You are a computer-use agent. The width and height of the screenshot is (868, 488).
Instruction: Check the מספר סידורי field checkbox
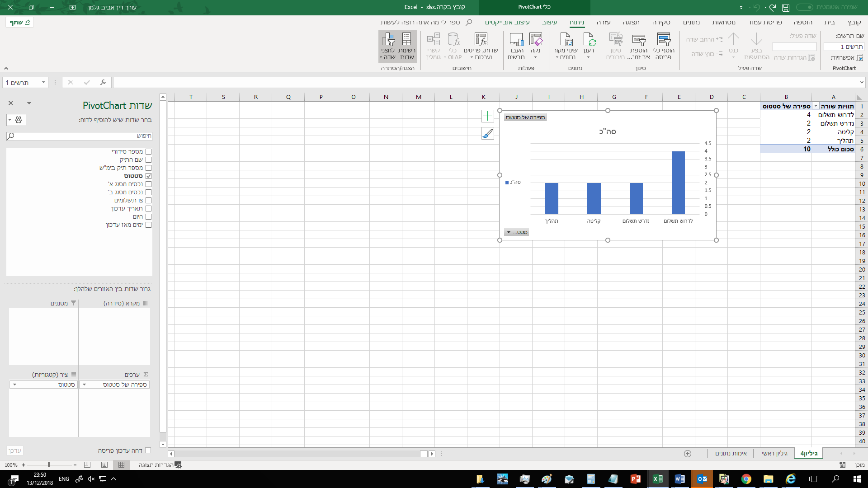point(148,152)
